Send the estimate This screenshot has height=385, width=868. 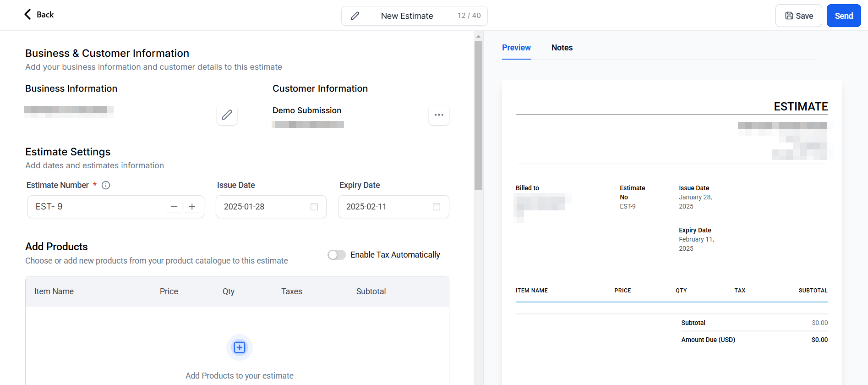843,16
